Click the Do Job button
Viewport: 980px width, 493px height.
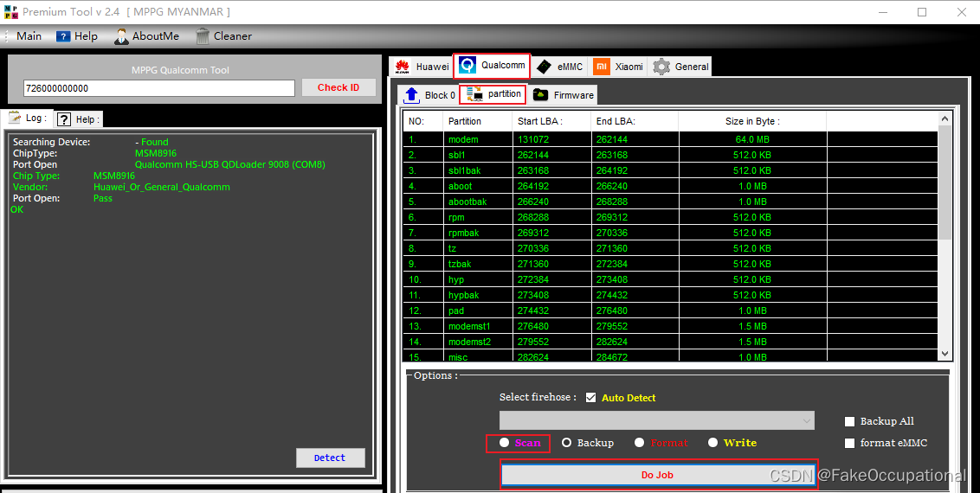click(x=657, y=475)
